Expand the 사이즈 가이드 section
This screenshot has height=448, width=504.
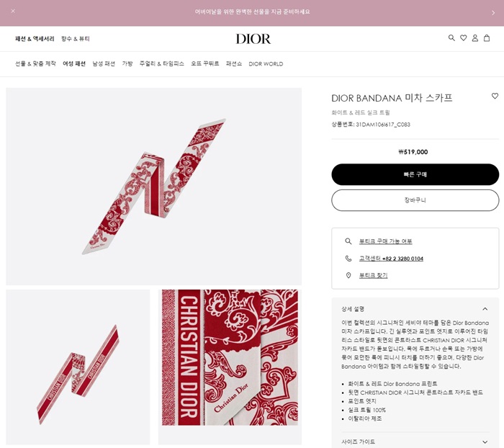click(x=485, y=442)
